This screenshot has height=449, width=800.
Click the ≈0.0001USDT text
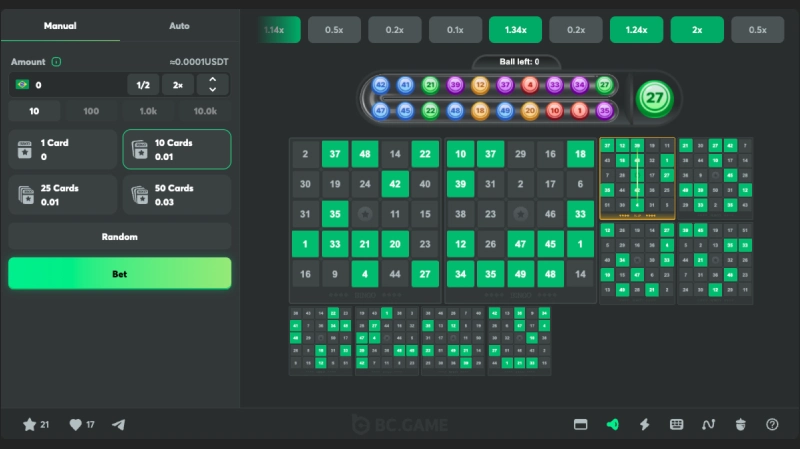coord(199,62)
